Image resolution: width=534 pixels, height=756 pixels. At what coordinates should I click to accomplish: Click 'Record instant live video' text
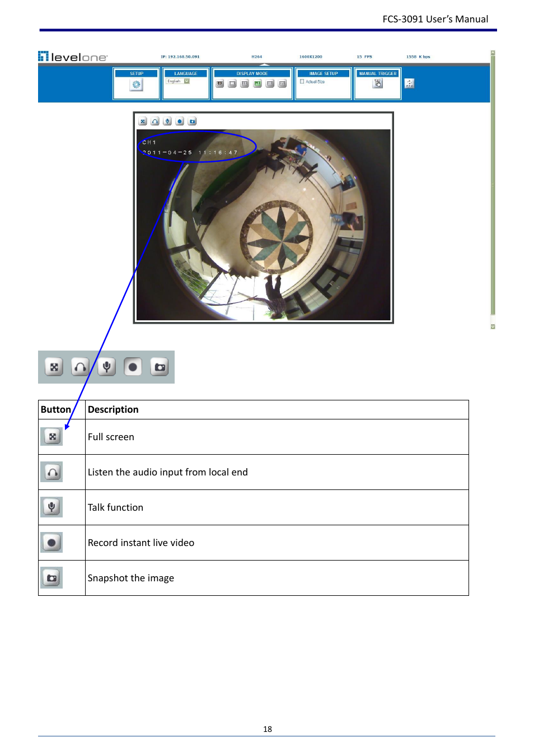pyautogui.click(x=141, y=543)
